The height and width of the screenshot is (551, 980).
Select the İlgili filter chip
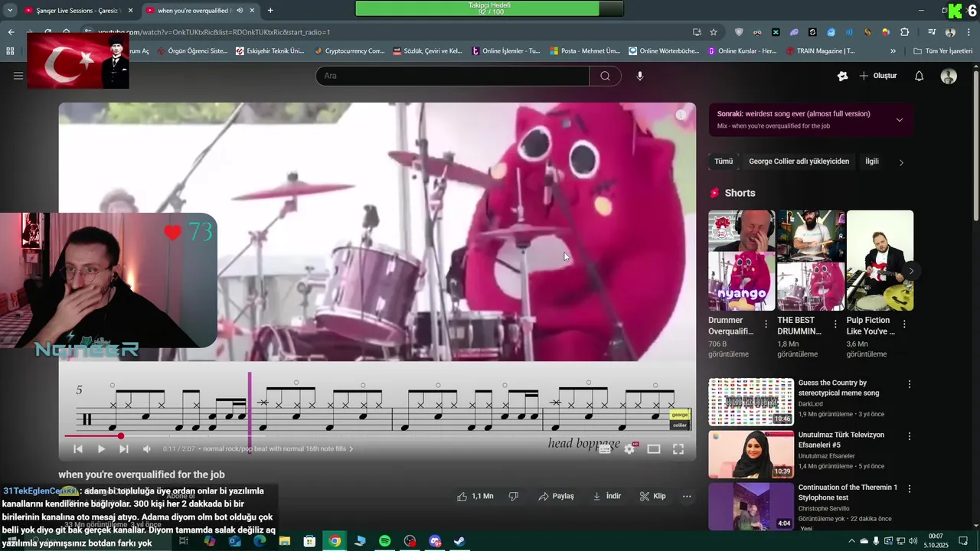[871, 161]
